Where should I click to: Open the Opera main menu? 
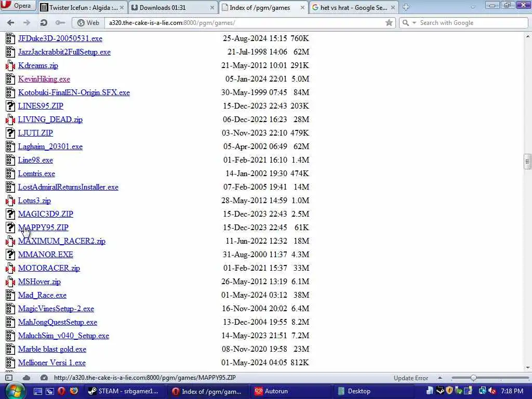(17, 5)
